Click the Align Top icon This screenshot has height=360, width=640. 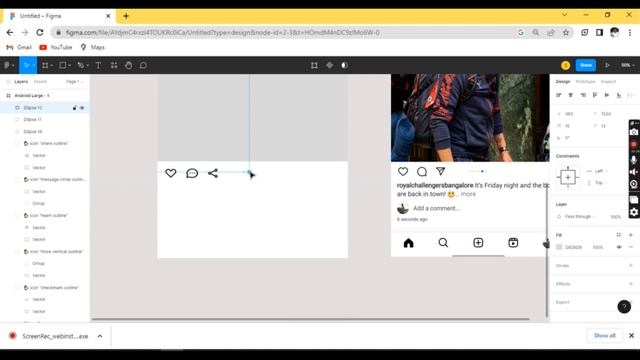tap(595, 95)
